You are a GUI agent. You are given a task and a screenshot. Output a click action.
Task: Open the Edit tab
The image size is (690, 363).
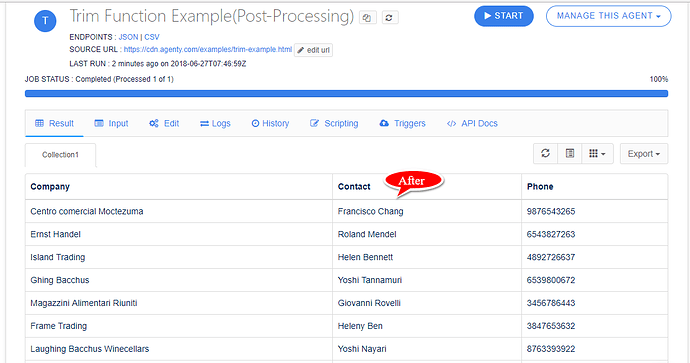pyautogui.click(x=164, y=123)
